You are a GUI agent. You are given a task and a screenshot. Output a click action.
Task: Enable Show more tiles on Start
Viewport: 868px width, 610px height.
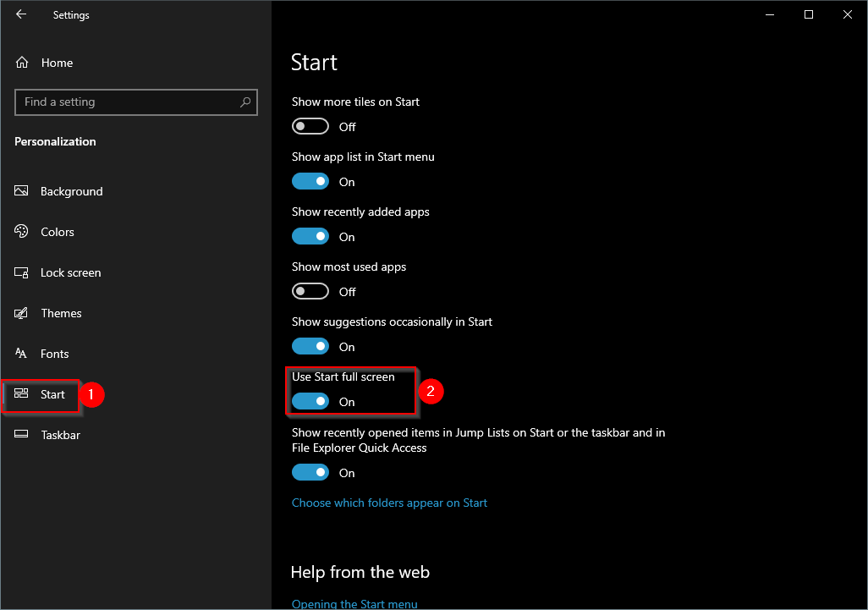coord(310,126)
